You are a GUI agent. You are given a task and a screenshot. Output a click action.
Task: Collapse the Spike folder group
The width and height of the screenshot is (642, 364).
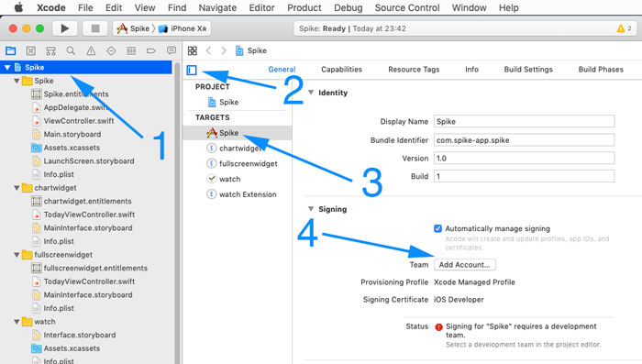click(x=17, y=81)
